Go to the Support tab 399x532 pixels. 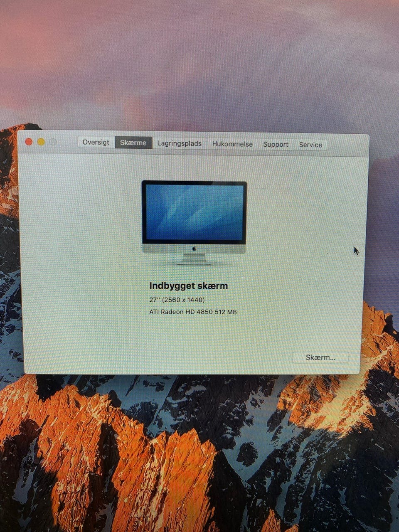(276, 145)
